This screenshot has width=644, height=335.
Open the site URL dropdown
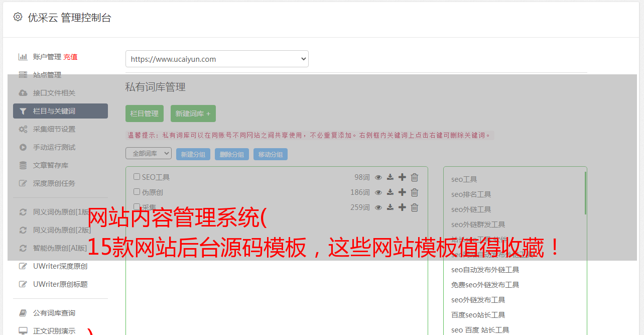point(217,59)
